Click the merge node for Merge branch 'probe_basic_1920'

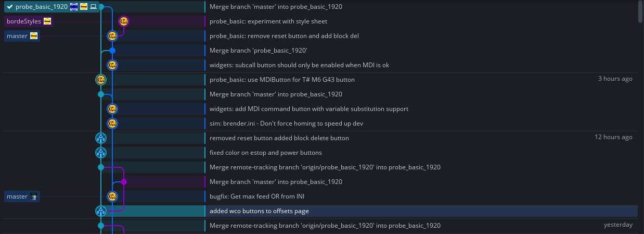[x=112, y=51]
